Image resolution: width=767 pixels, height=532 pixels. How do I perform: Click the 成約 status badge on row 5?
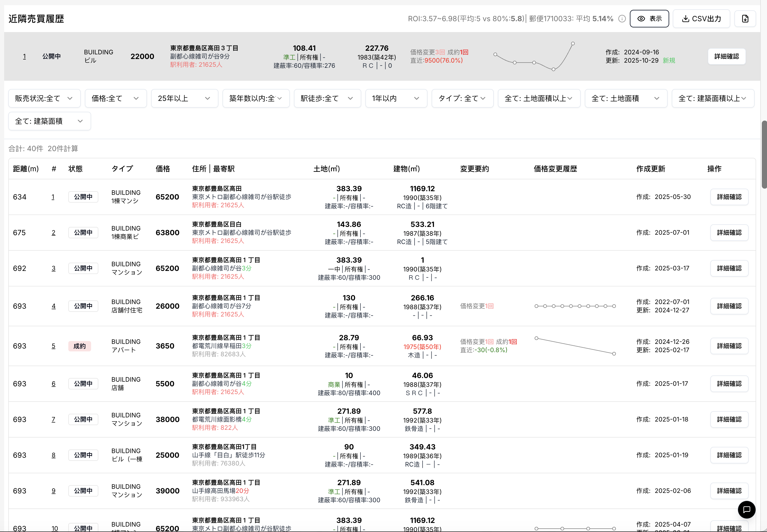coord(80,346)
